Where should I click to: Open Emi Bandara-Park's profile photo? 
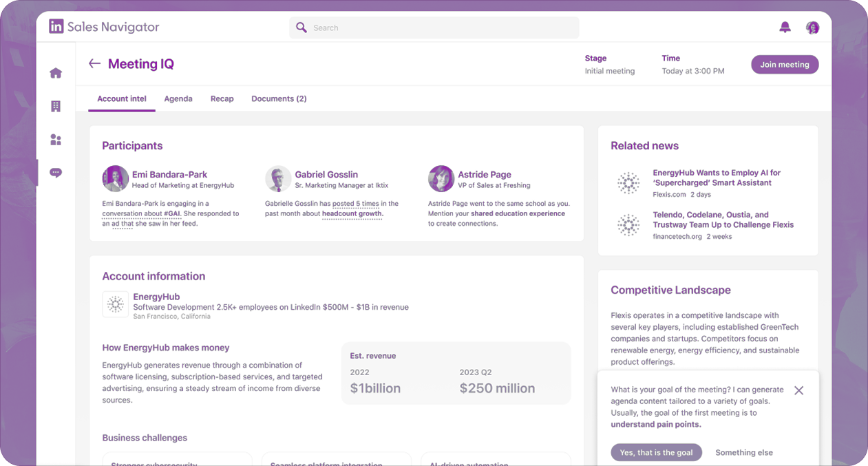point(115,178)
